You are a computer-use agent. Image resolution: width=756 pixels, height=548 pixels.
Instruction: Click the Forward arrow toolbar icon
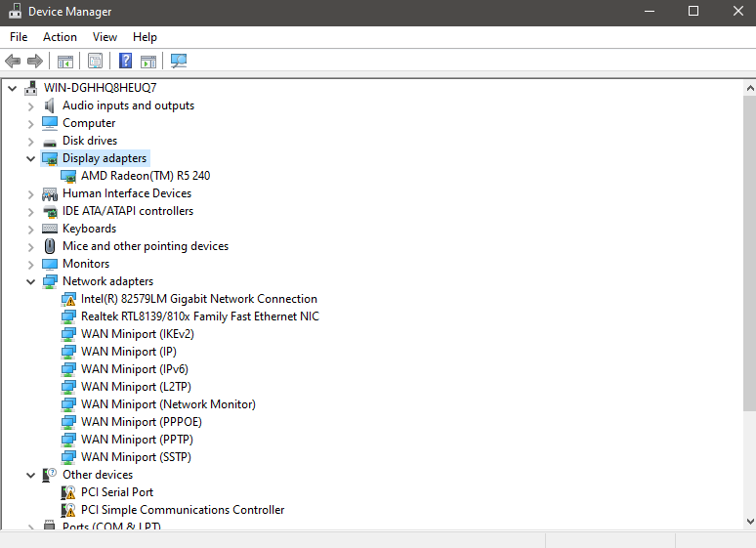[35, 61]
